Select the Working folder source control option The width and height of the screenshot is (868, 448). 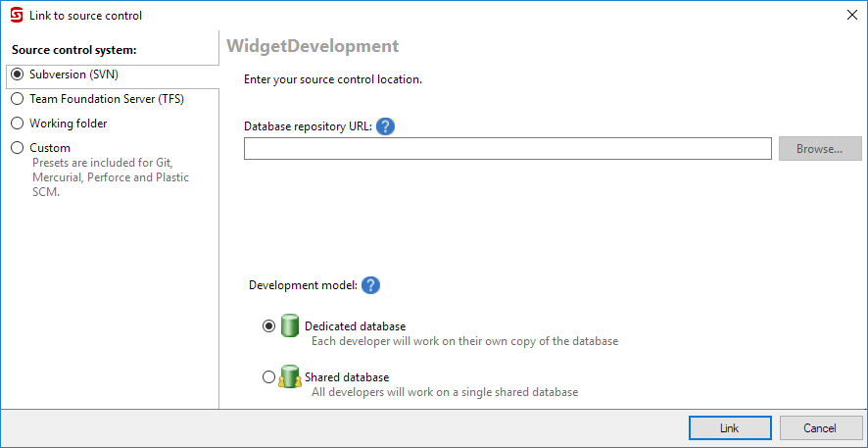coord(18,124)
